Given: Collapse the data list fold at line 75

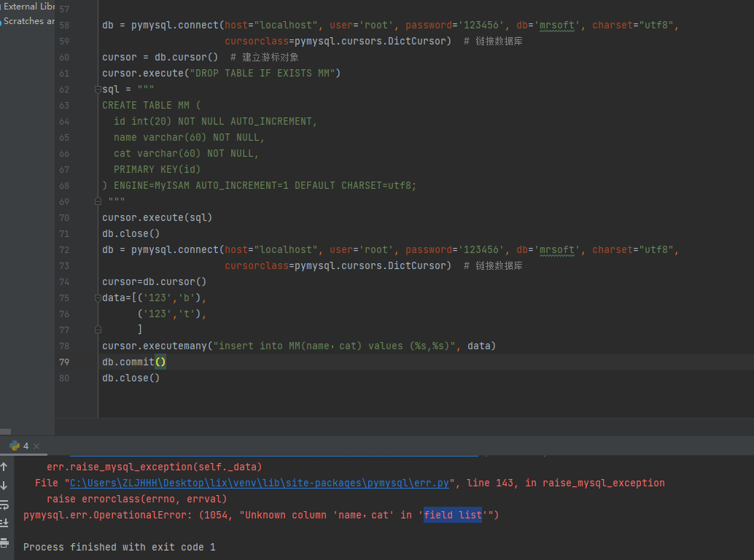Looking at the screenshot, I should 98,298.
